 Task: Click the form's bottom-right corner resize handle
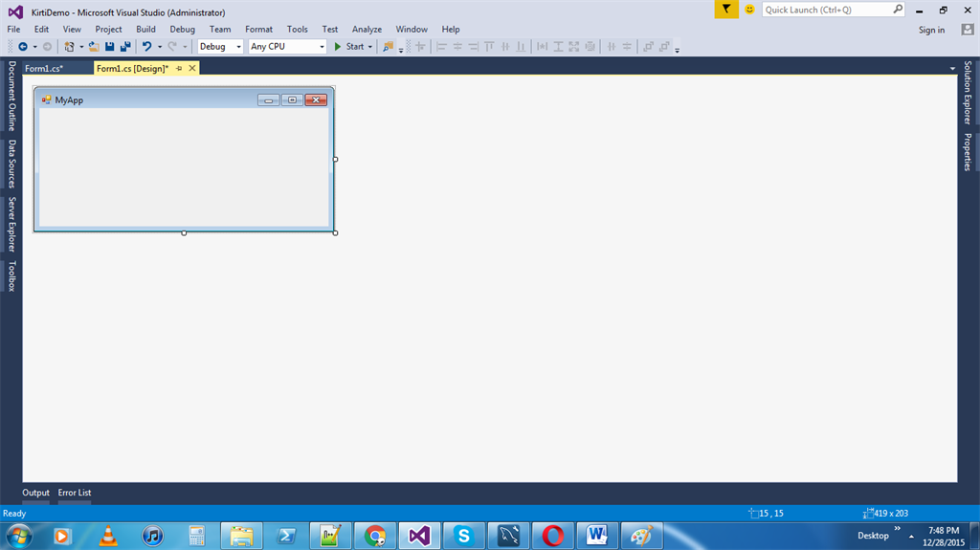pyautogui.click(x=336, y=233)
